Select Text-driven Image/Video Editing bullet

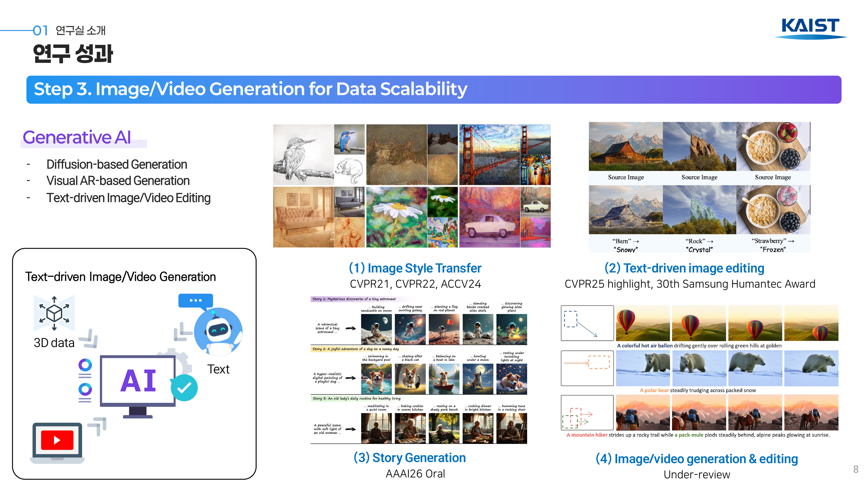128,198
